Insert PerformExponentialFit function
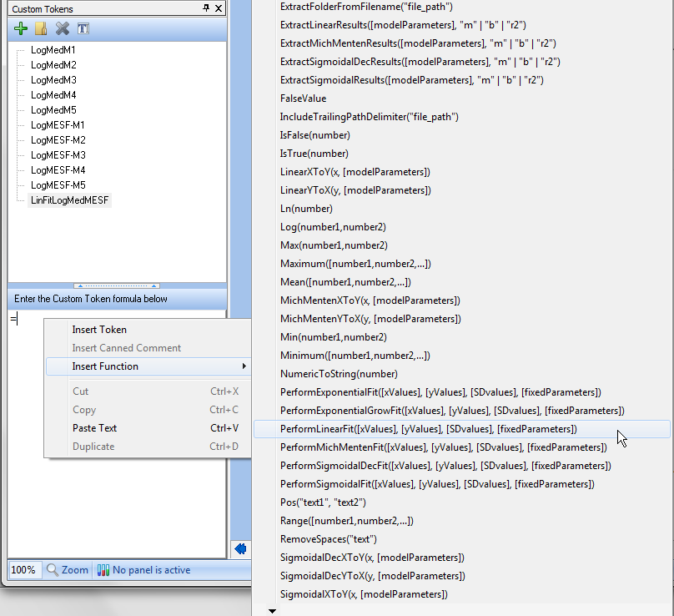Screen dimensions: 674x616 click(440, 392)
